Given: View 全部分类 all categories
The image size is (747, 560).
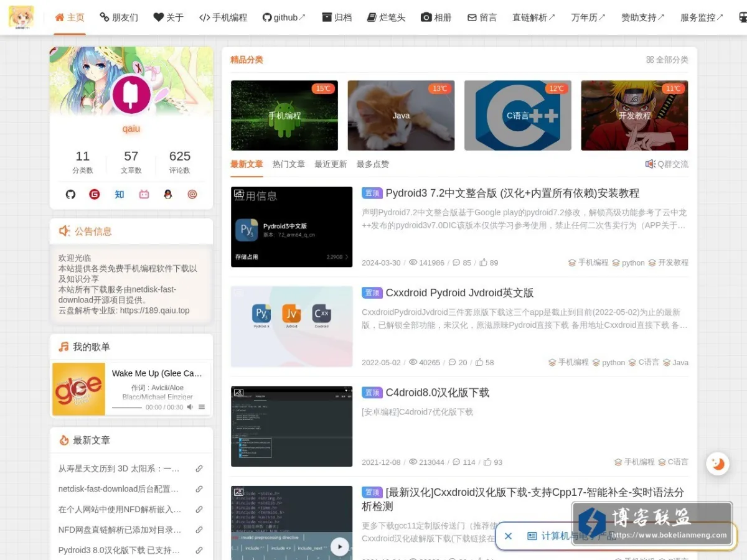Looking at the screenshot, I should tap(667, 60).
